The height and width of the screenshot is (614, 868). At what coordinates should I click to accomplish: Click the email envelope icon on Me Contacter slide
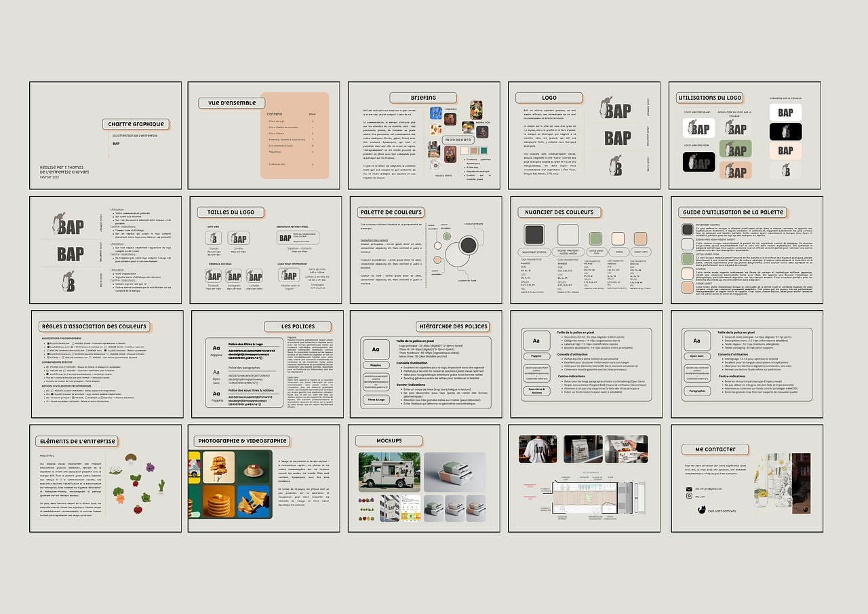point(689,488)
